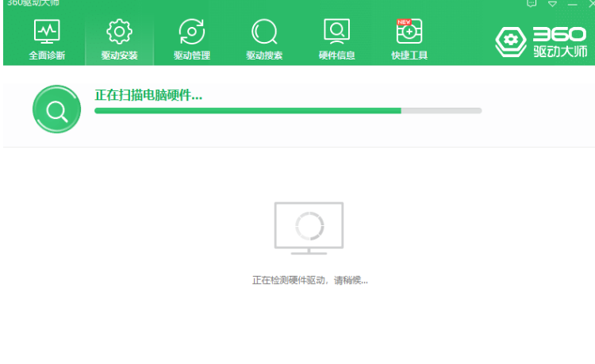Open the 快捷工具 quick tools tab
The height and width of the screenshot is (364, 595).
[409, 40]
